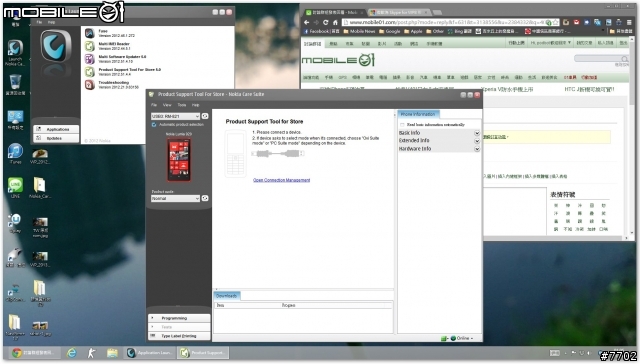Image resolution: width=640 pixels, height=364 pixels.
Task: Click the Nokia Lumia 920 phone thumbnail
Action: coord(179,160)
